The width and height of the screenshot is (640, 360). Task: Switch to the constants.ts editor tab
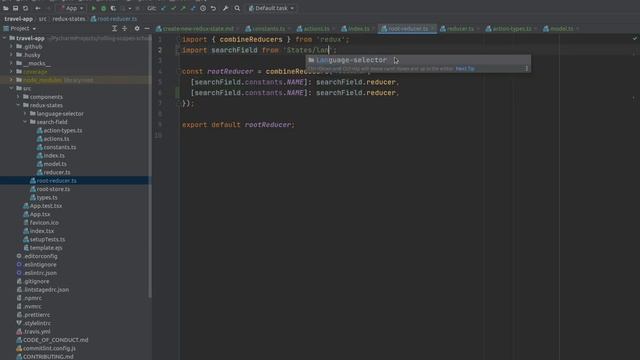tap(268, 29)
